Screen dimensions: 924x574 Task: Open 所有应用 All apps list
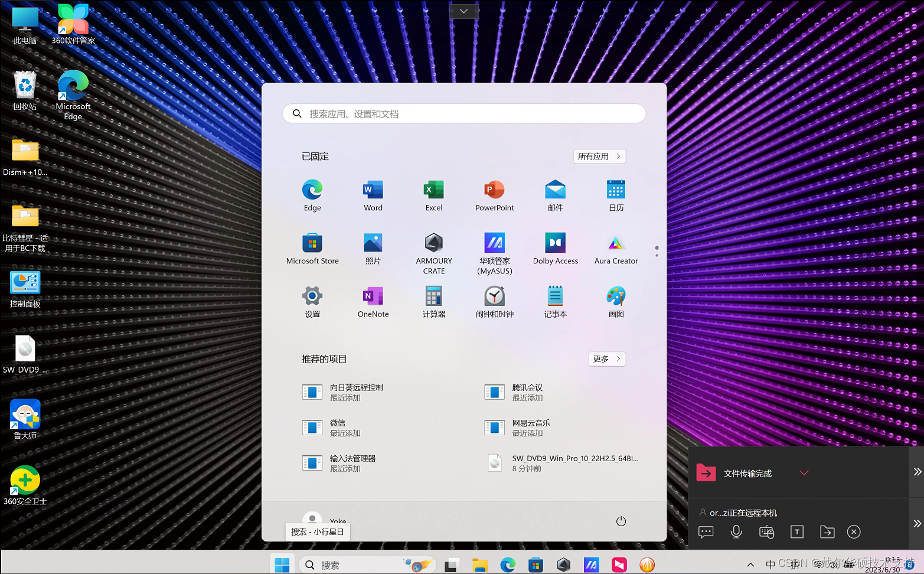[599, 156]
